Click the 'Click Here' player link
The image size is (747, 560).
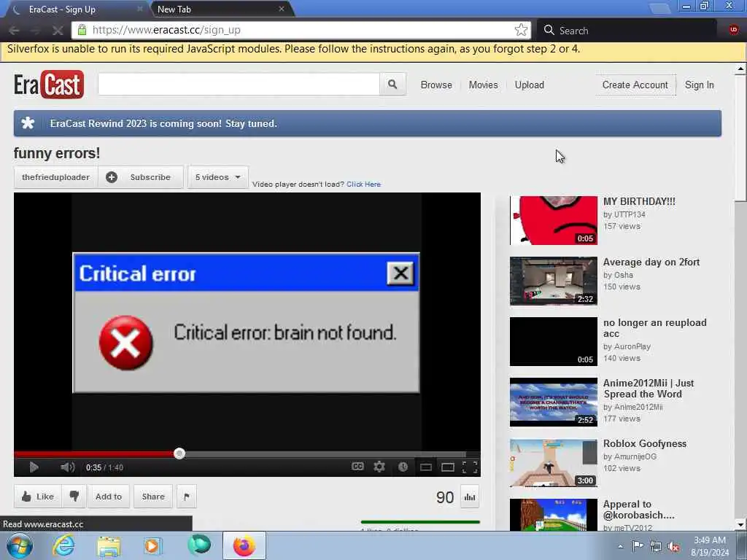pos(363,184)
